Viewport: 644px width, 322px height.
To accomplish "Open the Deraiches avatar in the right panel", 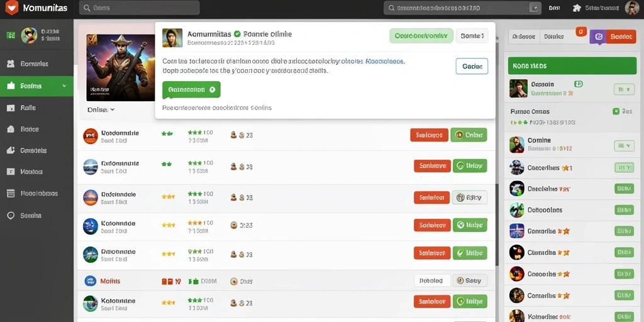I will (517, 189).
